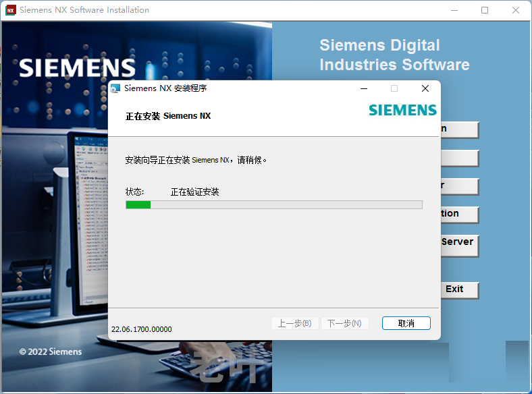Click the status text 正在验证安装
Image resolution: width=532 pixels, height=394 pixels.
tap(194, 192)
